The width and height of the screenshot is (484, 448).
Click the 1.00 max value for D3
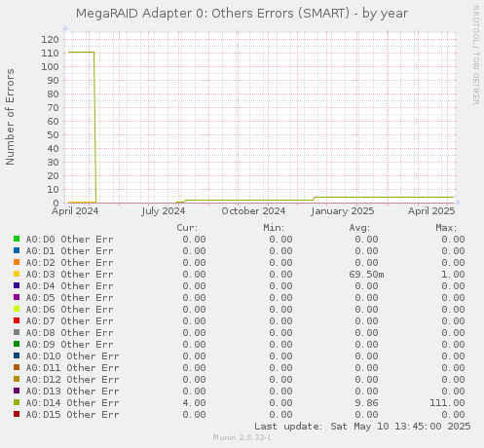coord(453,275)
